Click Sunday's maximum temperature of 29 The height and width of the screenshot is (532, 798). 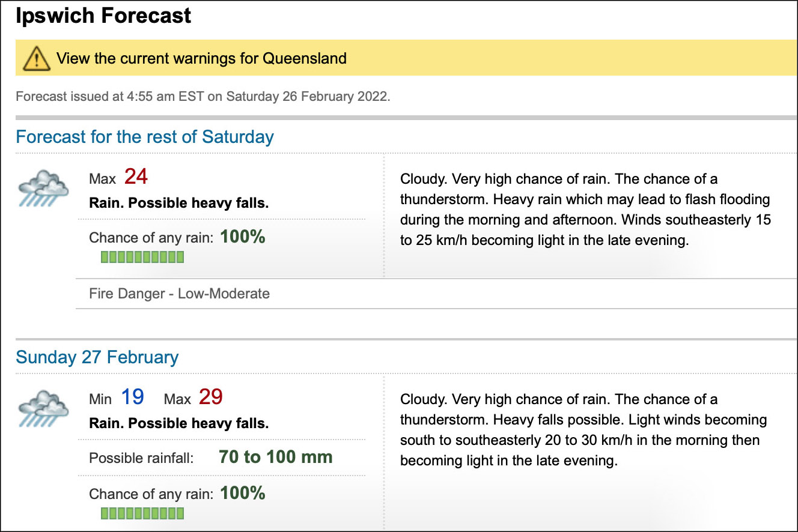coord(210,397)
